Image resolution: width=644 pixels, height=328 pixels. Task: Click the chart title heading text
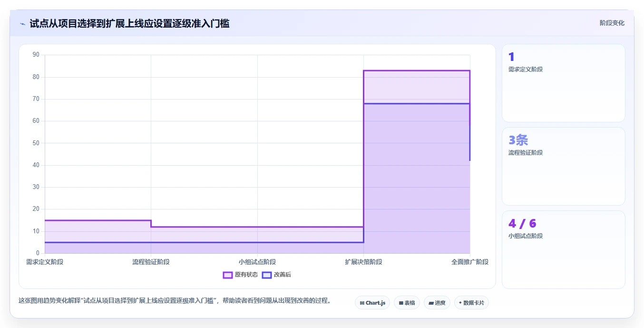(129, 23)
